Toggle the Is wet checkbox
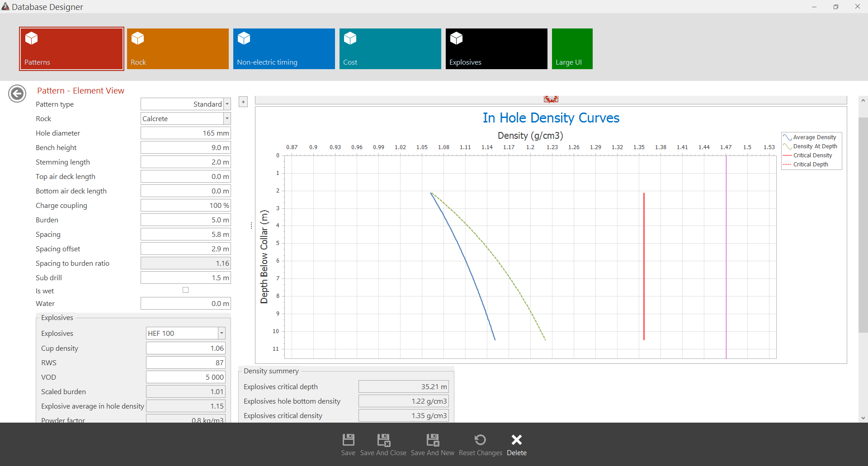 click(x=185, y=290)
